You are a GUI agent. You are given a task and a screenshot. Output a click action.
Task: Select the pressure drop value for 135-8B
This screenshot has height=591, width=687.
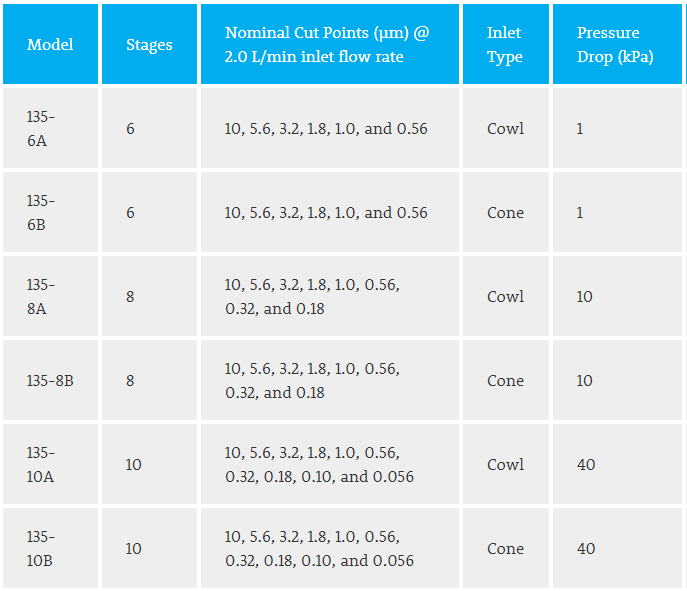(585, 381)
